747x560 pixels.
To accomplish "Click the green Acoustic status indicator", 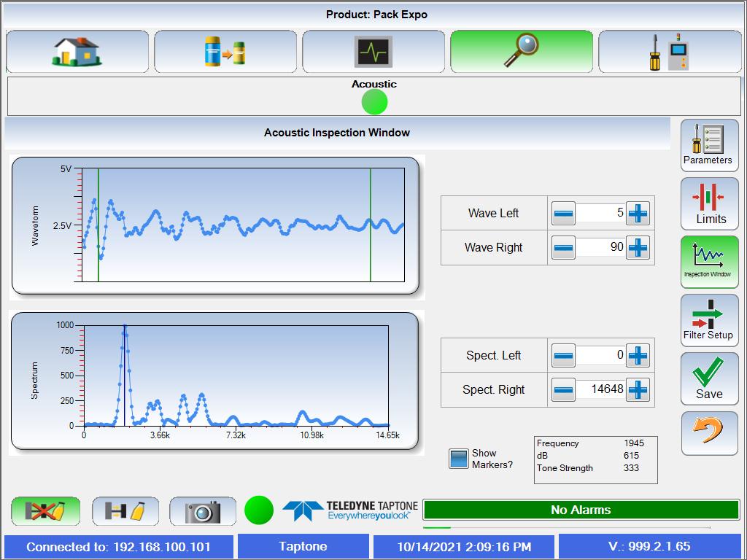I will pyautogui.click(x=374, y=102).
